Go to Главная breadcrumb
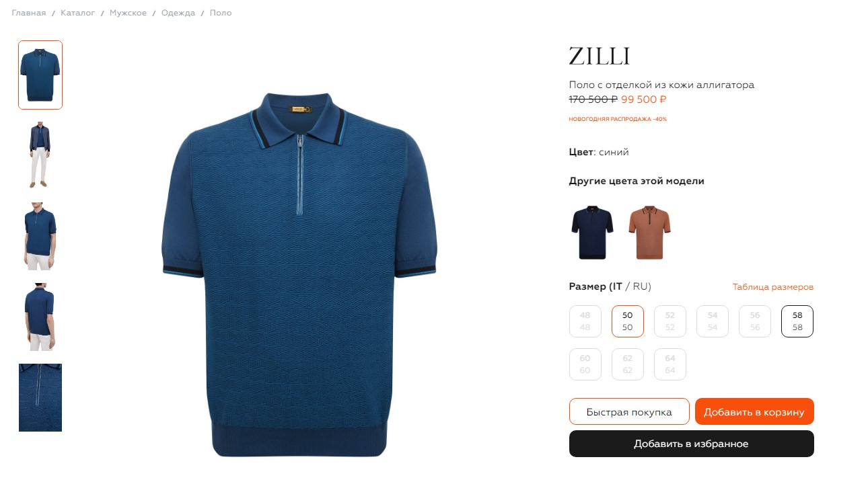868x482 pixels. (29, 13)
